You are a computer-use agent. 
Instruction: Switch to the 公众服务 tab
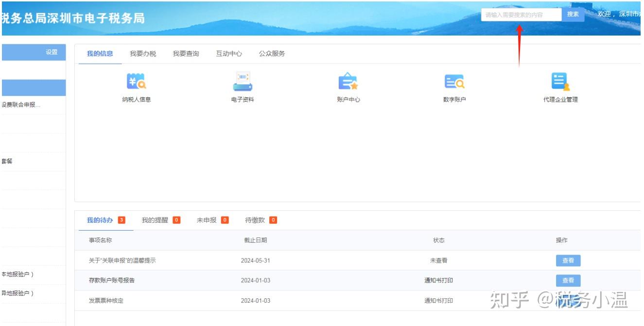(x=272, y=54)
